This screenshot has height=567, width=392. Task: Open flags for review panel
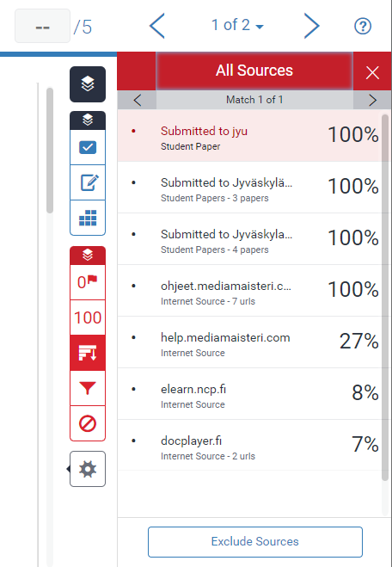(88, 282)
